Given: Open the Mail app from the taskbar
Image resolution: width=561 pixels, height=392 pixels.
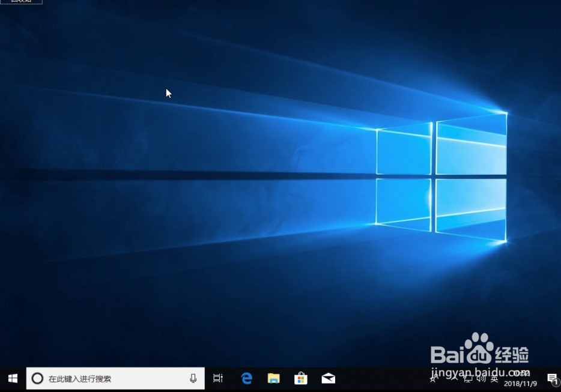Looking at the screenshot, I should pos(329,378).
